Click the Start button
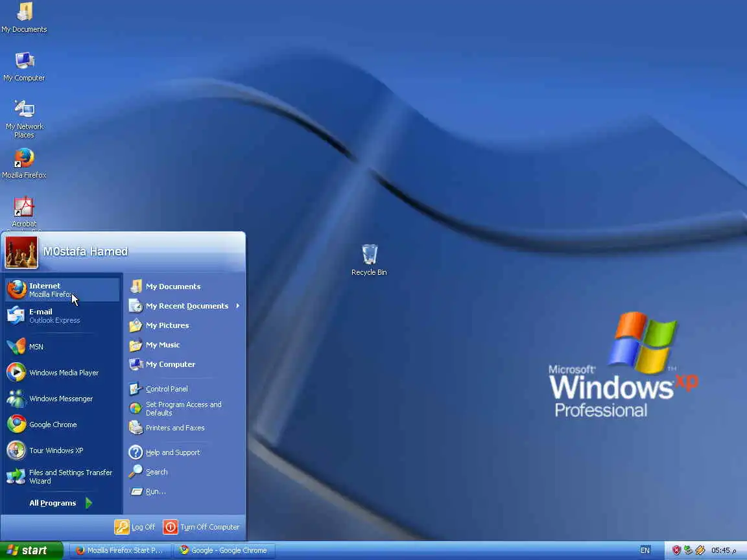 coord(31,550)
